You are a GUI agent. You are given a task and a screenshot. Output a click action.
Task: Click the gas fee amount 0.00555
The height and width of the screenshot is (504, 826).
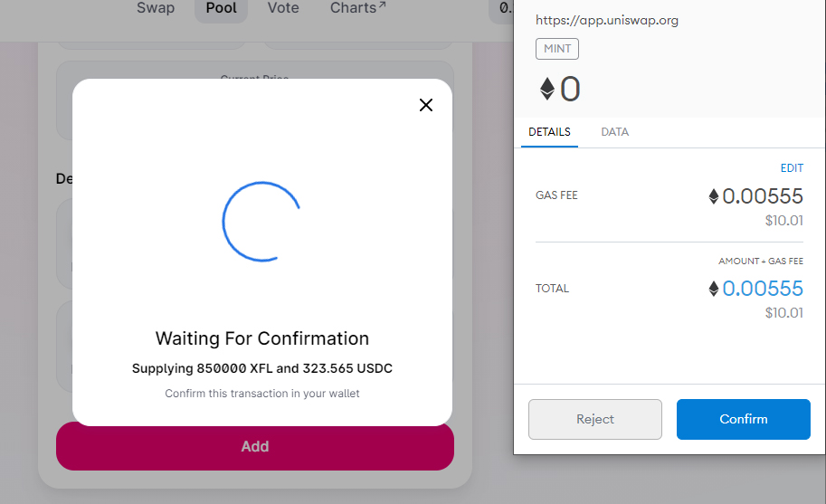pyautogui.click(x=763, y=196)
